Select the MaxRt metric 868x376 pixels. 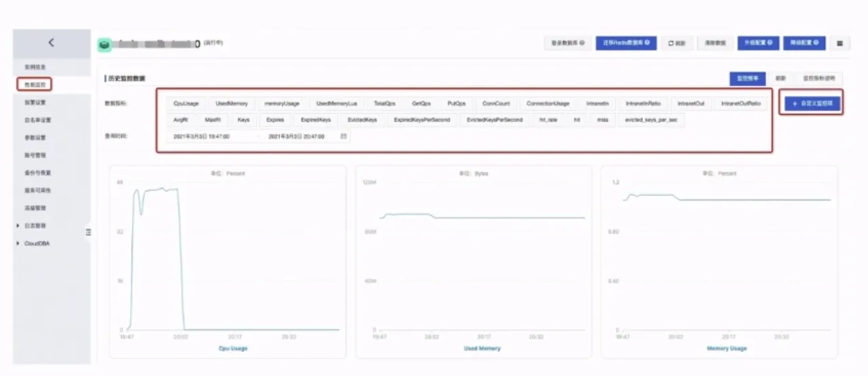213,120
